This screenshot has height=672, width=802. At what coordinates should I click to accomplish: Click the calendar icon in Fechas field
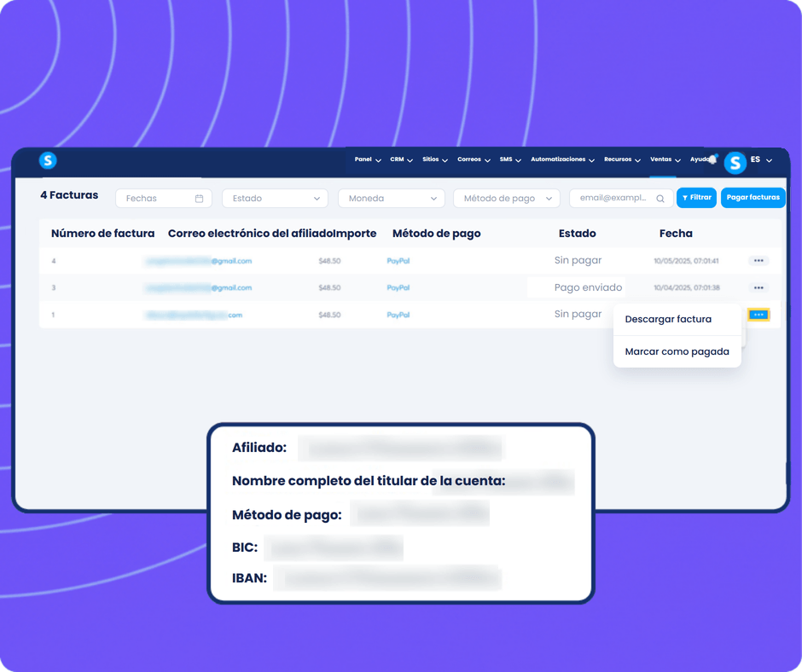pyautogui.click(x=199, y=199)
